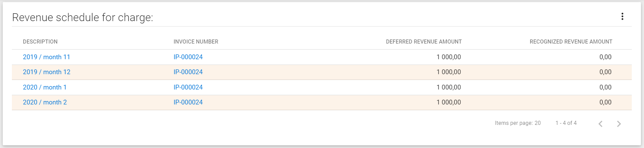644x148 pixels.
Task: Select the 1 000,00 deferred amount for month 11
Action: pyautogui.click(x=449, y=57)
